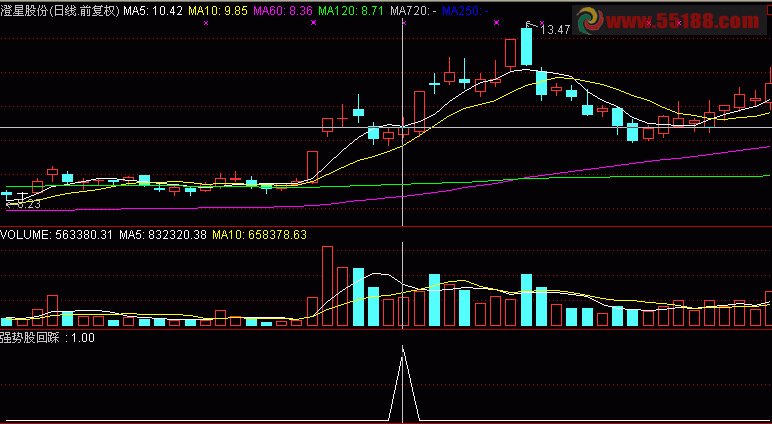Select the magenta MA60: 8.36 label
This screenshot has height=424, width=772.
click(283, 10)
